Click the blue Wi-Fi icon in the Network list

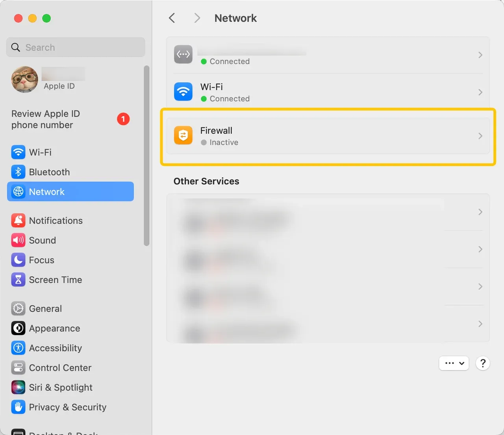tap(183, 92)
